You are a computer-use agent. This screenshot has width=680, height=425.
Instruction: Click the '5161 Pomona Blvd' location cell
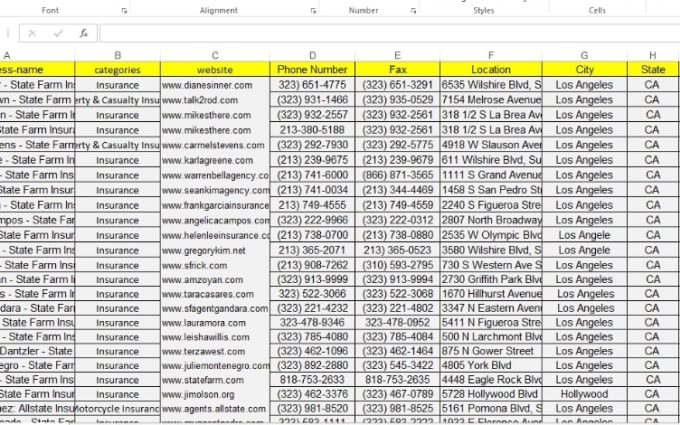(491, 409)
